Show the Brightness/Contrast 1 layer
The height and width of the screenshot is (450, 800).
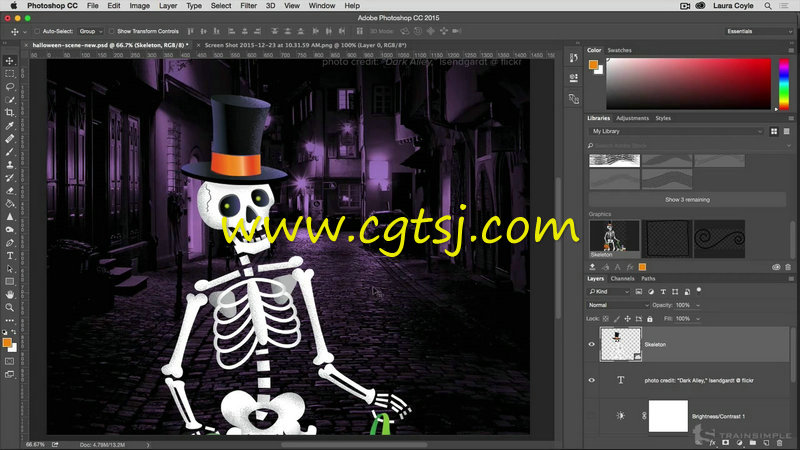pyautogui.click(x=592, y=416)
